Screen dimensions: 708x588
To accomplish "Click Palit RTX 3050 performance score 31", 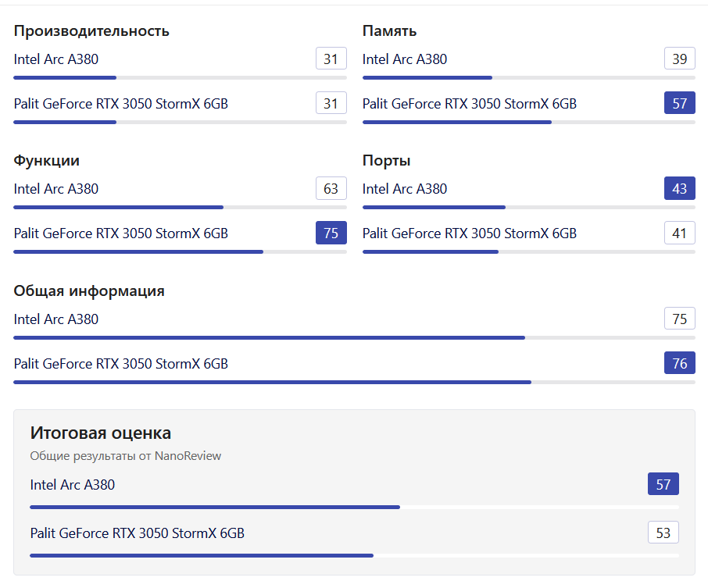I will (x=331, y=104).
